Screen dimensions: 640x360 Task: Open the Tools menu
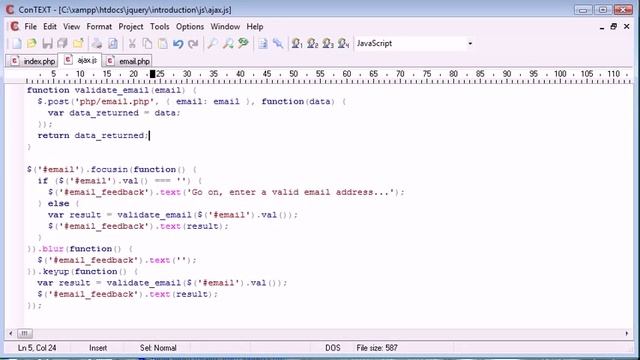point(160,27)
